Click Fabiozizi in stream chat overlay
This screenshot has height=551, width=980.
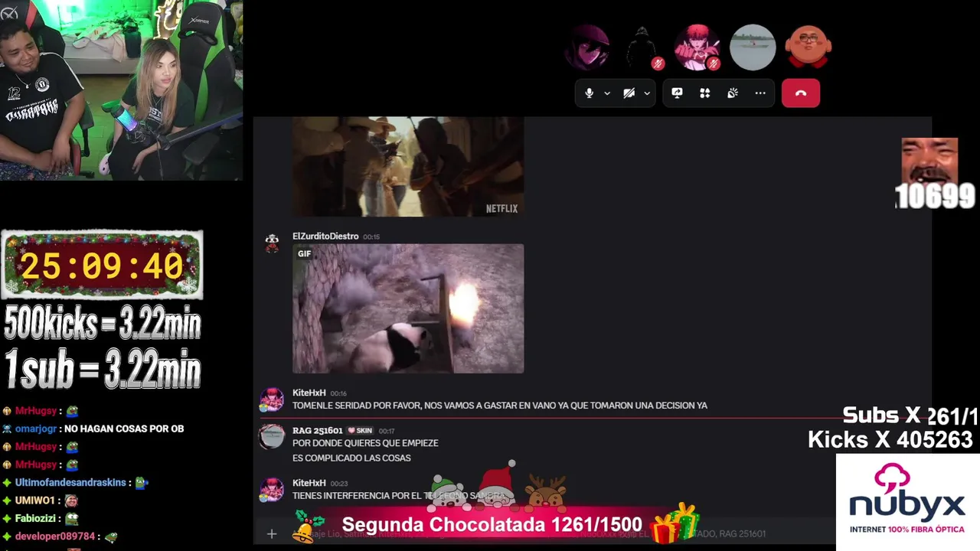tap(37, 518)
